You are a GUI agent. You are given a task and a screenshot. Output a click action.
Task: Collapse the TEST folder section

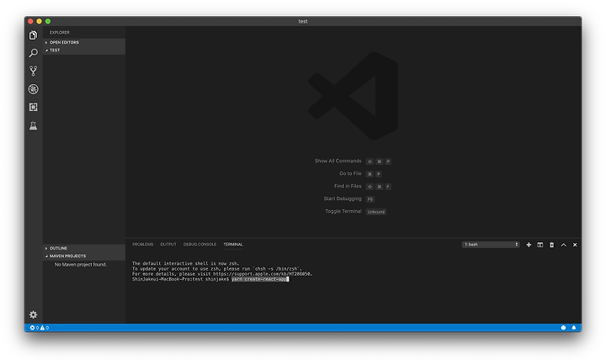[84, 50]
